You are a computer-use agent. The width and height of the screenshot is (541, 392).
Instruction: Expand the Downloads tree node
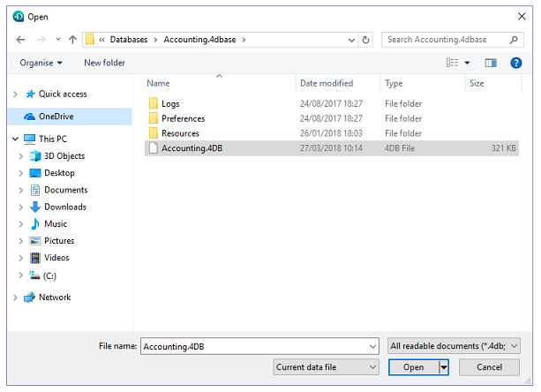(x=20, y=207)
